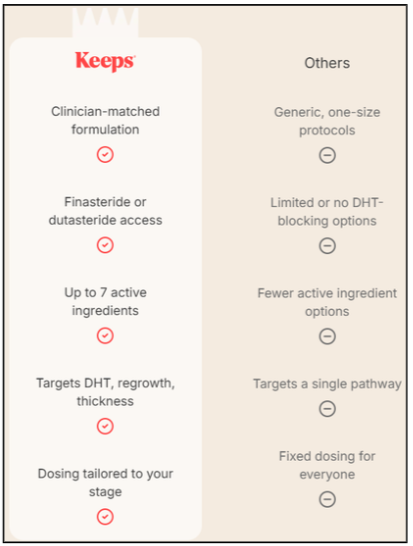Click the Generic, one-size protocols text
413x546 pixels.
(x=327, y=121)
